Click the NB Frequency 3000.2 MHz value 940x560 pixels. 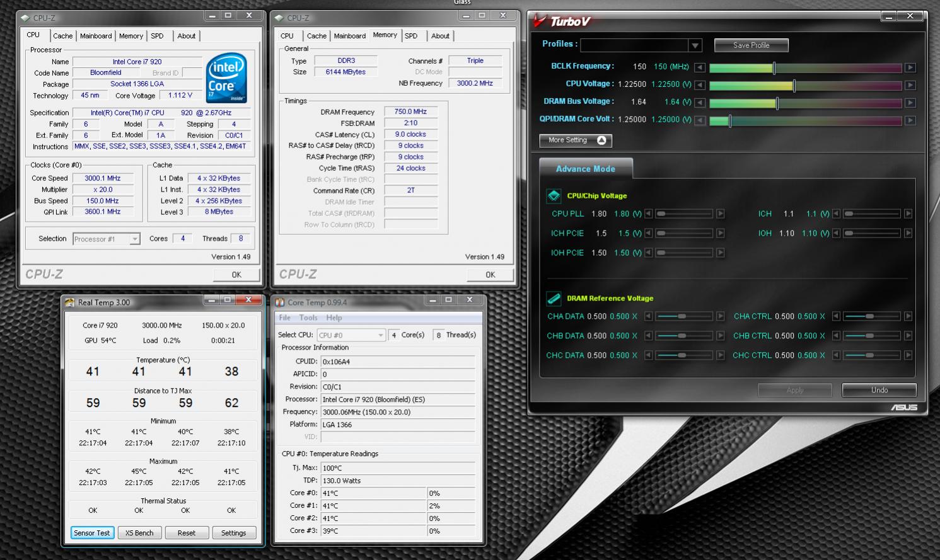point(475,84)
